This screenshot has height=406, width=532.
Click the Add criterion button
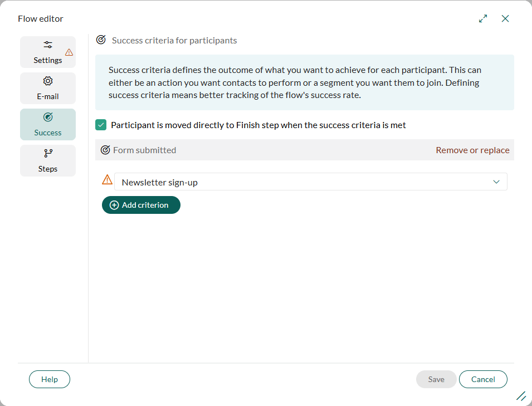(141, 205)
